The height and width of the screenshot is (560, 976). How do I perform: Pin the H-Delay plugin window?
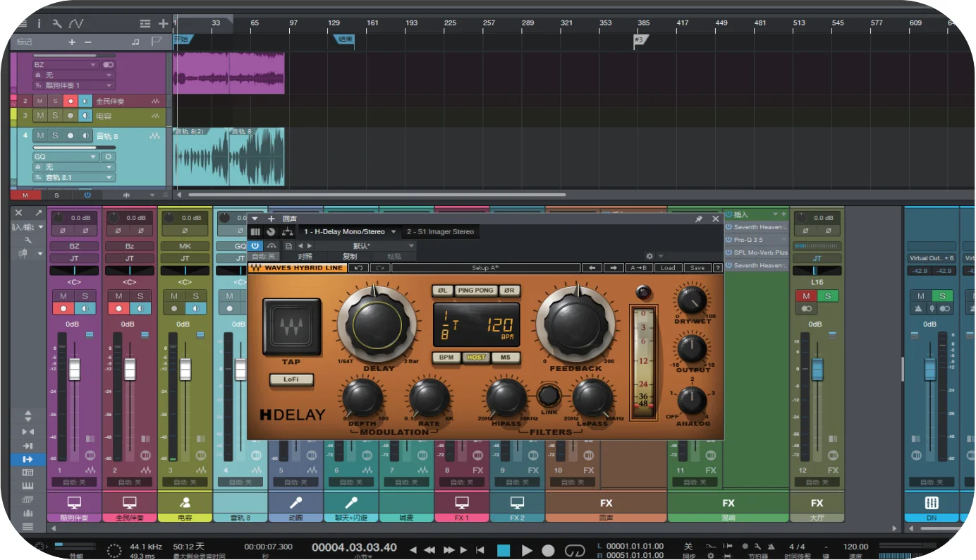[x=699, y=219]
